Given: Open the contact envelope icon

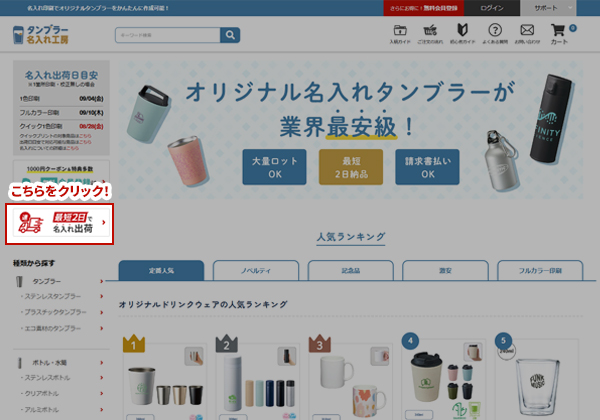Looking at the screenshot, I should tap(527, 30).
